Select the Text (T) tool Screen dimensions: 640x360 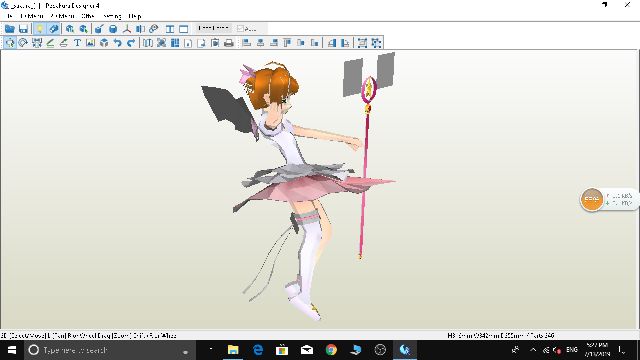pyautogui.click(x=77, y=42)
